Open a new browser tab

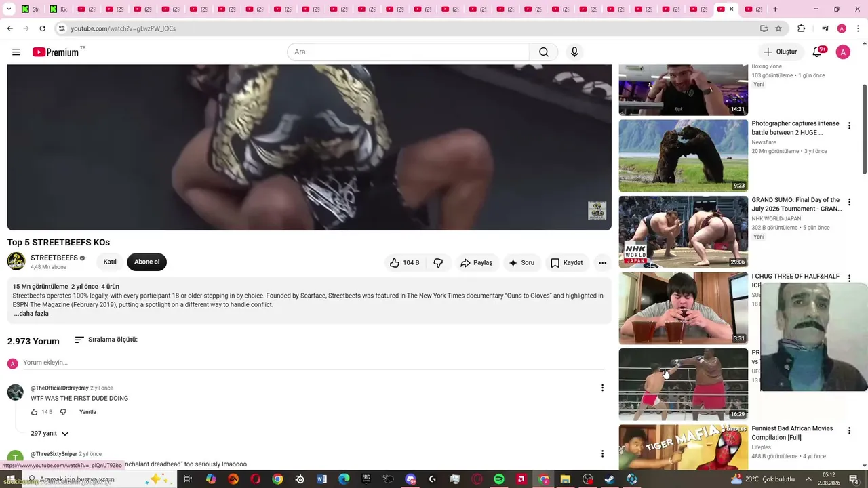775,9
